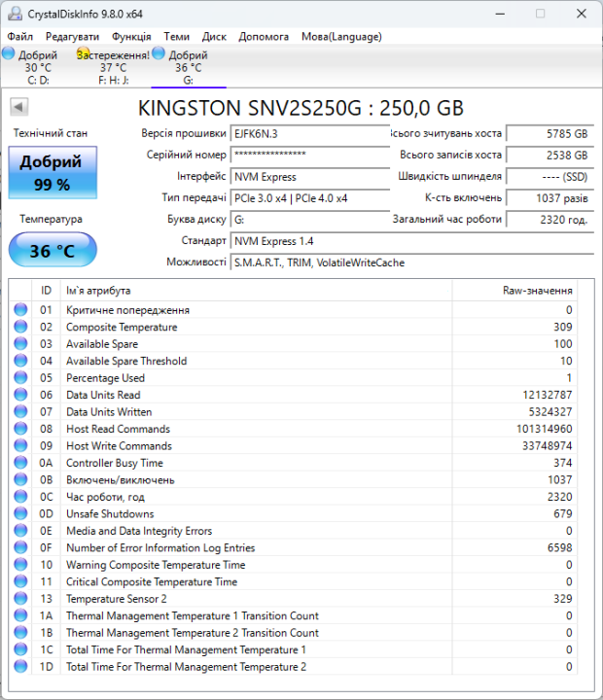The width and height of the screenshot is (603, 700).
Task: Click total host reads value 5785 GB
Action: (550, 133)
